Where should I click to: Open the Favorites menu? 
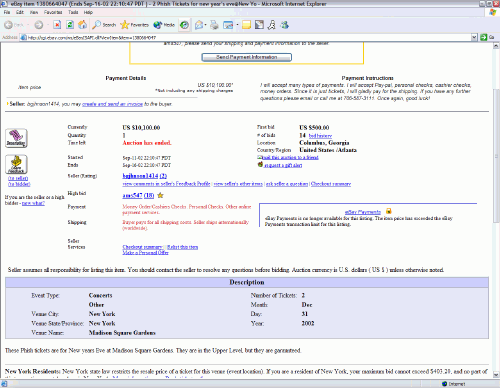(x=53, y=12)
